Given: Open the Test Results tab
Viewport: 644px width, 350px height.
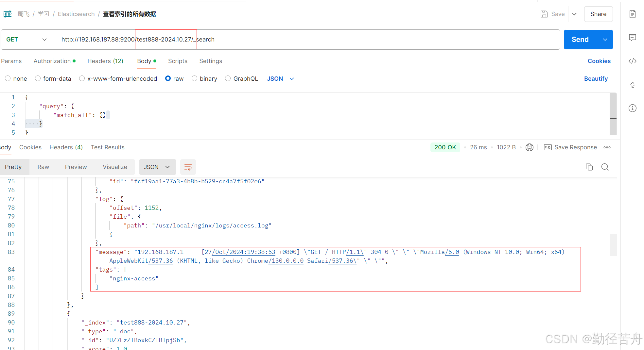Looking at the screenshot, I should [x=108, y=147].
